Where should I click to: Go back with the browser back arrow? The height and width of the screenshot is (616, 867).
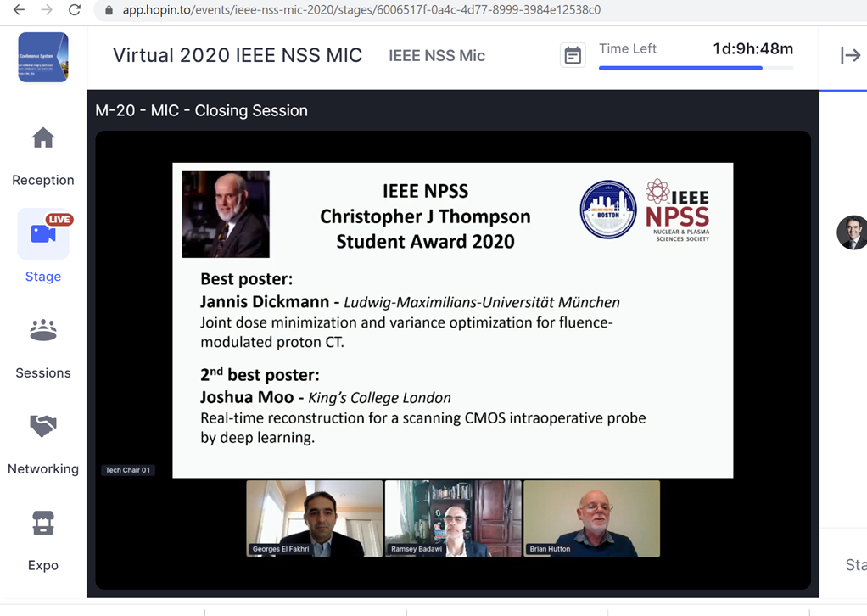pos(19,10)
